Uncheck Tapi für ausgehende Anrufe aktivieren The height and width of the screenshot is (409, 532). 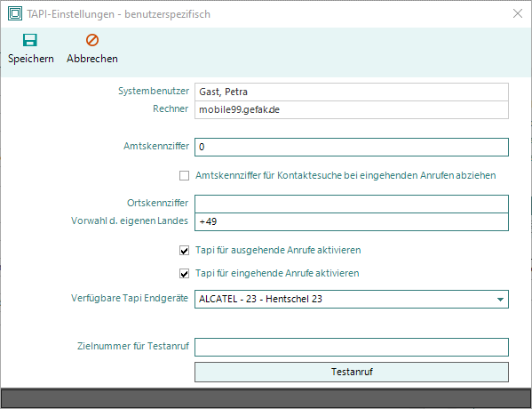(x=184, y=251)
